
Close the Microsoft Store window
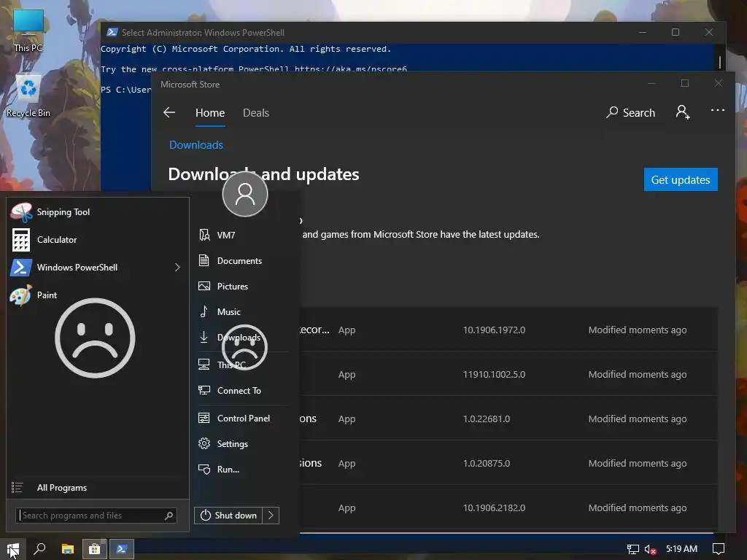pos(719,83)
